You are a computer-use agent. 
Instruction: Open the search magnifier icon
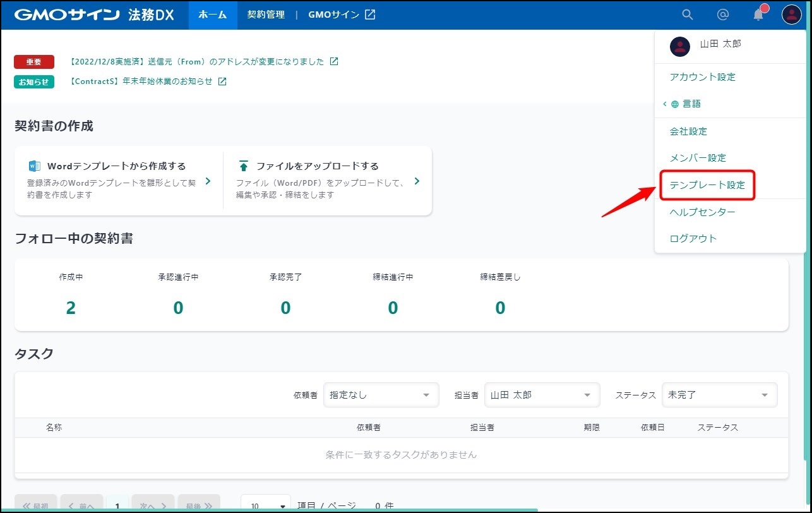coord(688,15)
